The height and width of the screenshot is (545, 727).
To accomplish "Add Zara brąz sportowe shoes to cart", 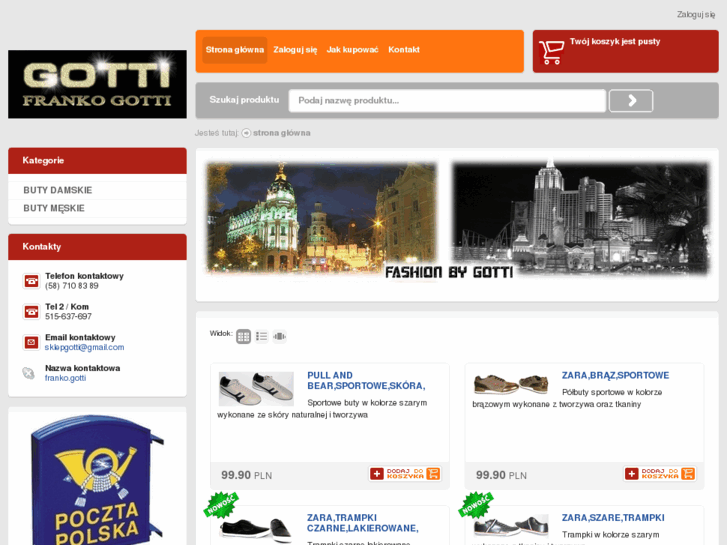I will (x=659, y=474).
